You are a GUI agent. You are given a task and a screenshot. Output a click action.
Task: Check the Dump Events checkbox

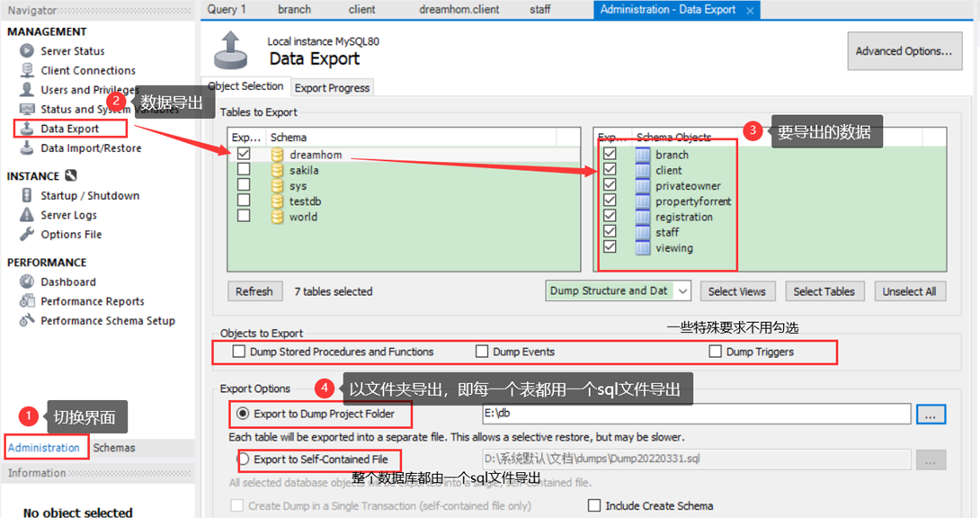pos(482,352)
